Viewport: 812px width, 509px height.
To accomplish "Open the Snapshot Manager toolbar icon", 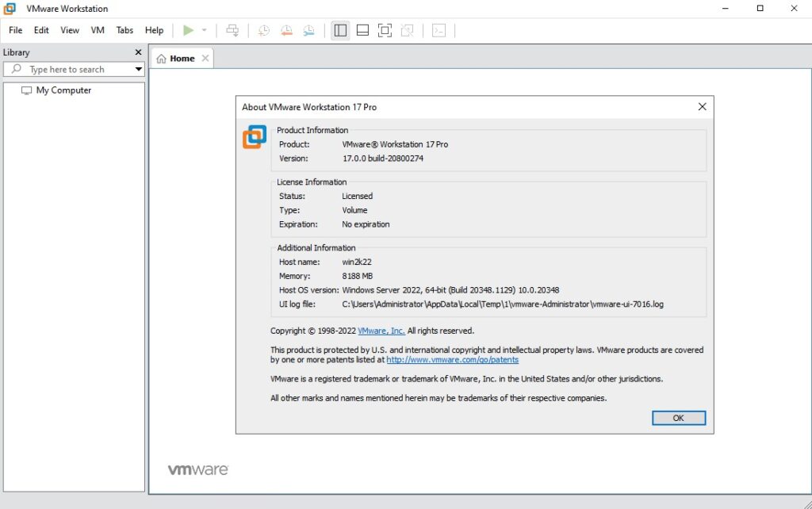I will tap(308, 31).
